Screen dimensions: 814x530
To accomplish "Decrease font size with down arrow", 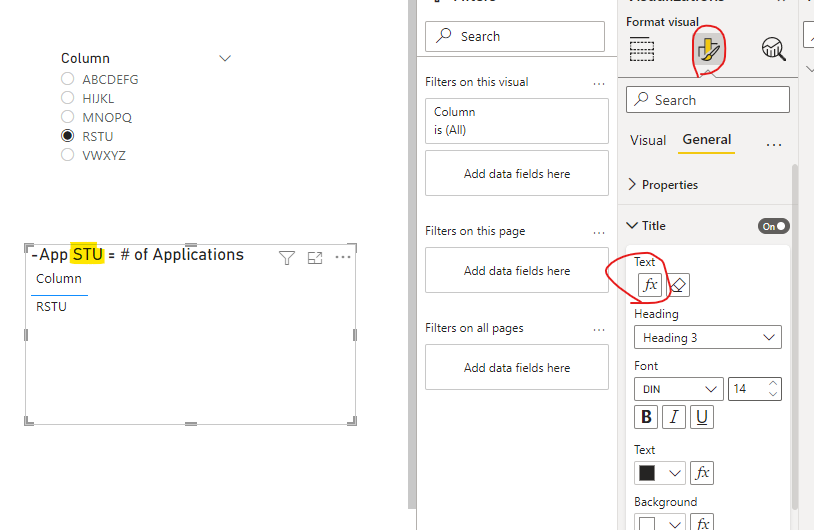I will click(x=773, y=394).
